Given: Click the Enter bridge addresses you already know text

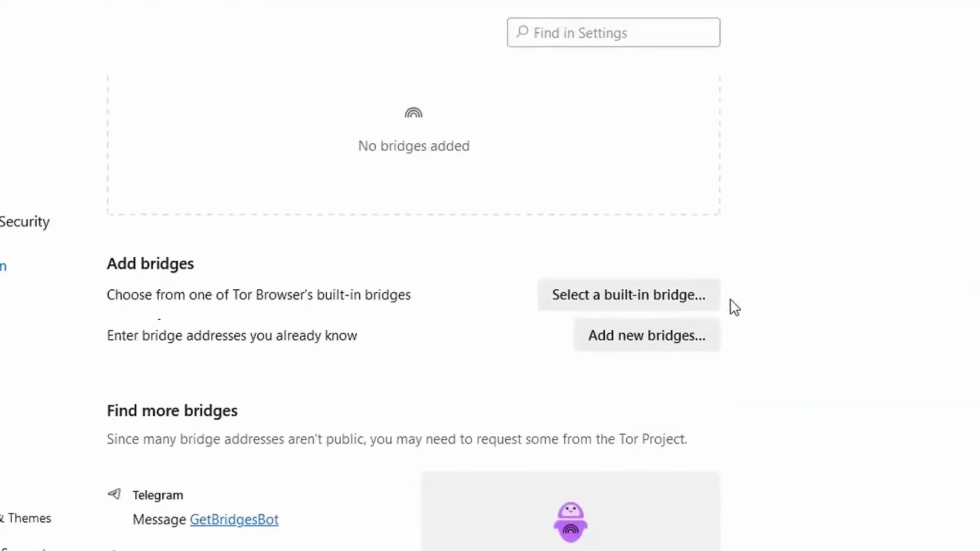Looking at the screenshot, I should point(232,336).
